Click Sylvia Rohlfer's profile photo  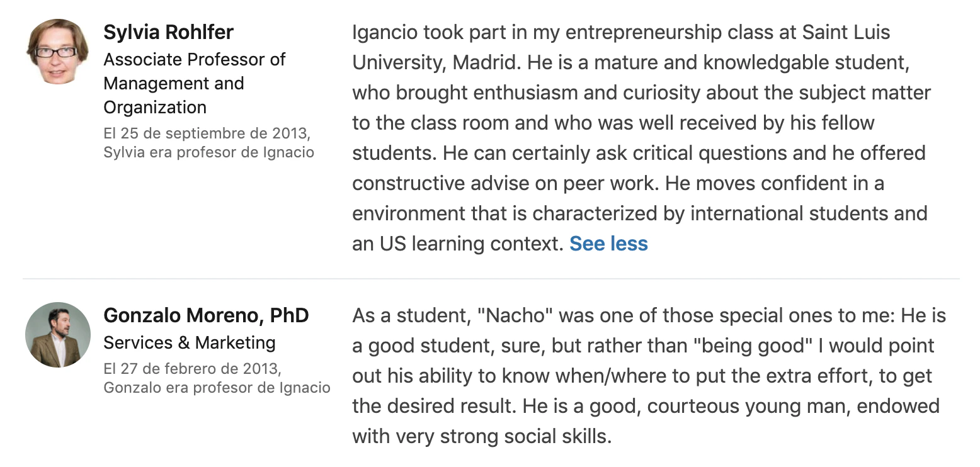[x=57, y=52]
